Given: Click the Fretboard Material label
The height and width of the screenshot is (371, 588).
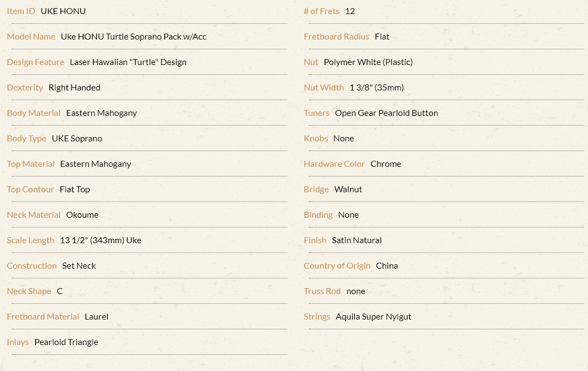Looking at the screenshot, I should point(43,317).
